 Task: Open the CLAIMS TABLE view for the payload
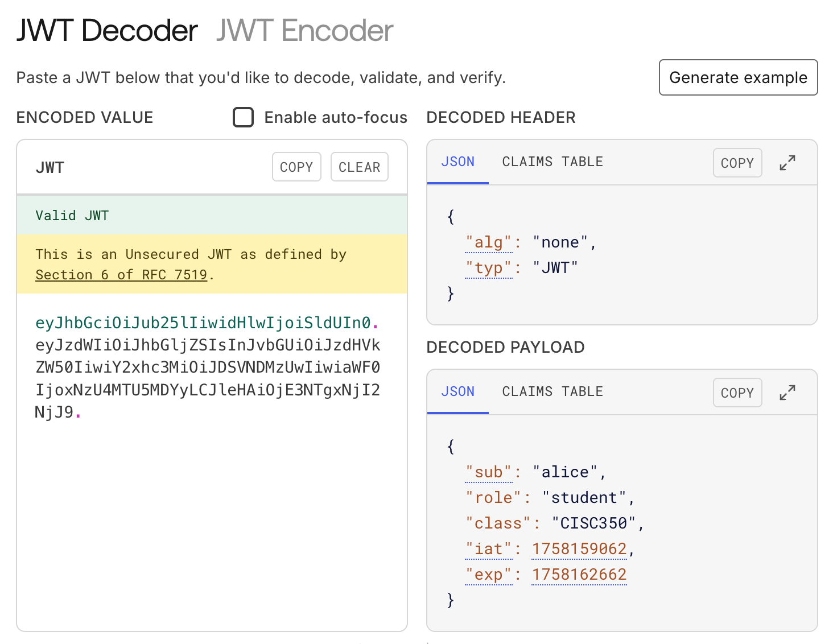click(551, 391)
